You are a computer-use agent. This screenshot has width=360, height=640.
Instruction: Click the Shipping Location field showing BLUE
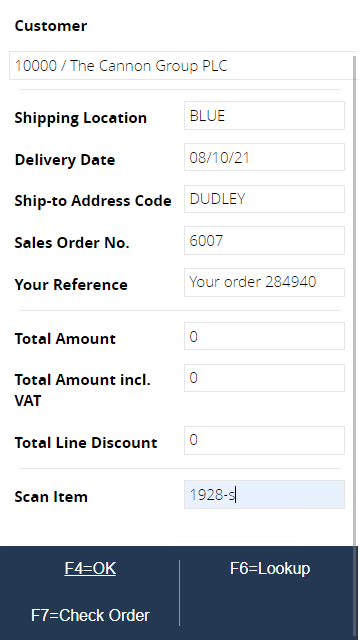click(264, 116)
